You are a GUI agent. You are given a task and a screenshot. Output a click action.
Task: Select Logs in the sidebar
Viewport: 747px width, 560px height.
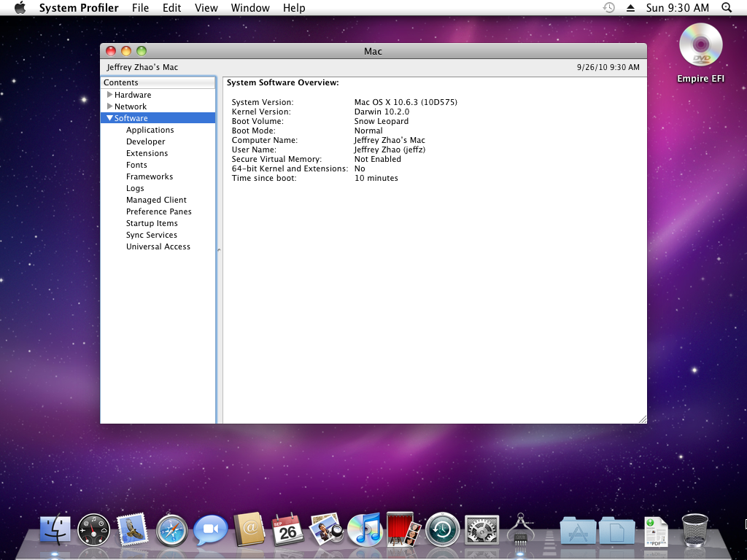tap(135, 188)
